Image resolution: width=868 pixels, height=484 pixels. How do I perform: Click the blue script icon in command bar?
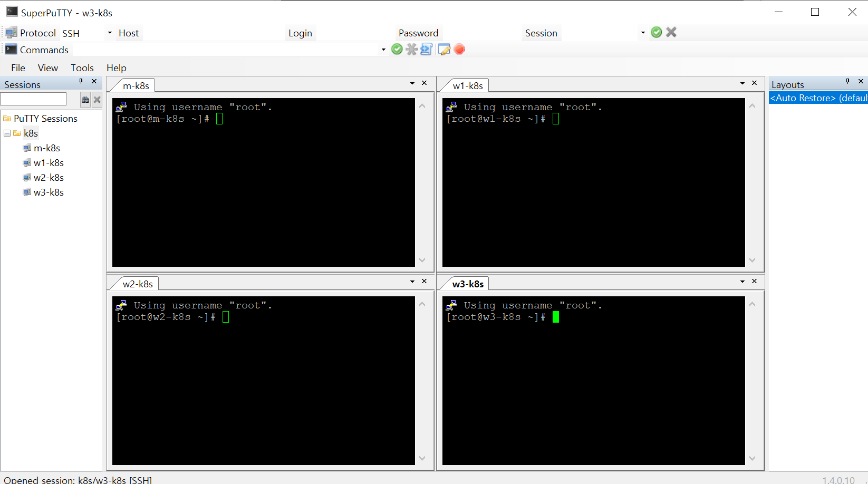[x=427, y=49]
